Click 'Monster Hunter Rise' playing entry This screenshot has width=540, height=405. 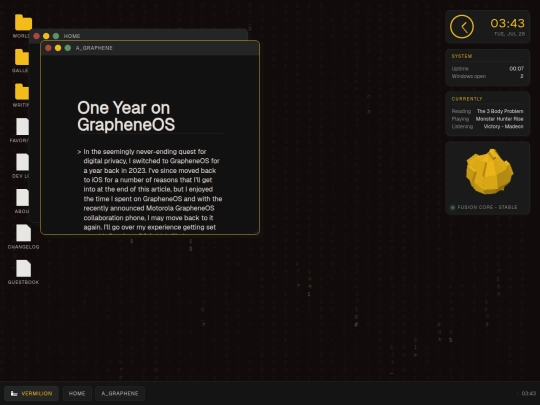point(499,119)
